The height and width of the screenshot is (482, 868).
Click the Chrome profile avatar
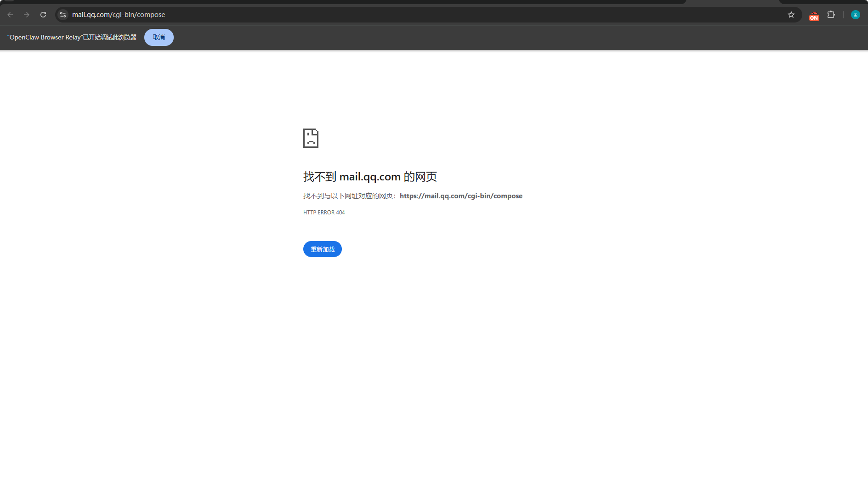(855, 14)
